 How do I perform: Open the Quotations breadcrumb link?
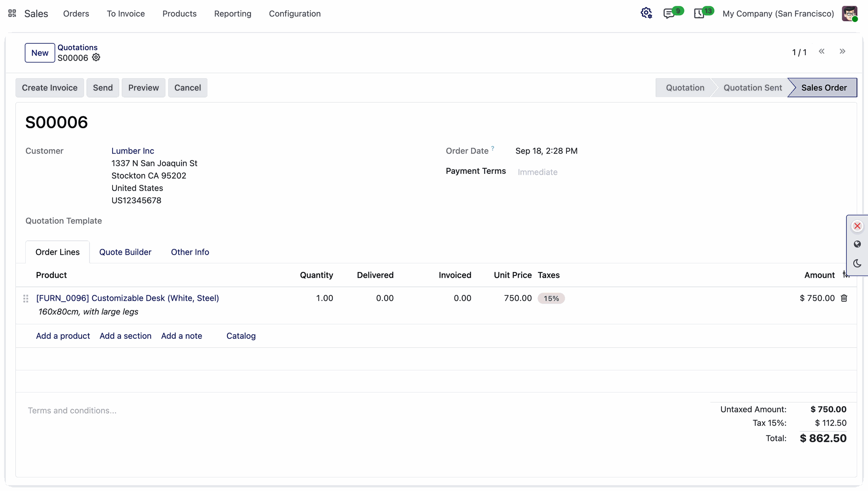click(x=77, y=47)
